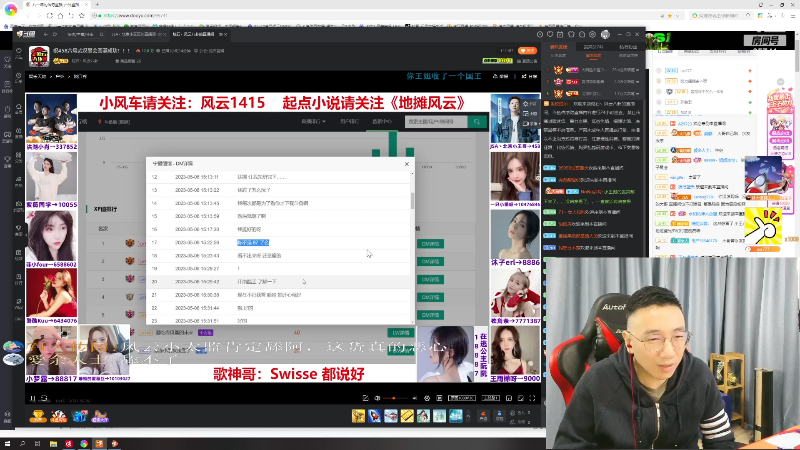The image size is (800, 450).
Task: Click the blue backpack icon right of the gift bar
Action: (499, 416)
